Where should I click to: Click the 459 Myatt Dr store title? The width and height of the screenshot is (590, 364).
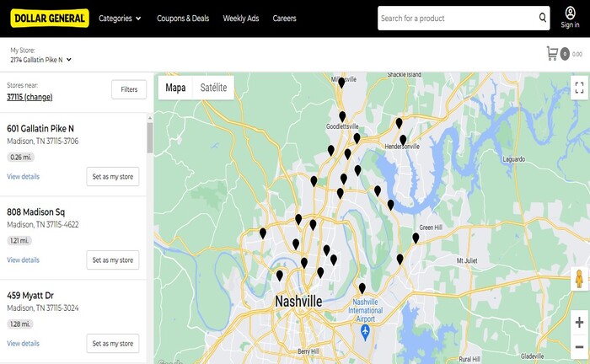click(x=30, y=296)
